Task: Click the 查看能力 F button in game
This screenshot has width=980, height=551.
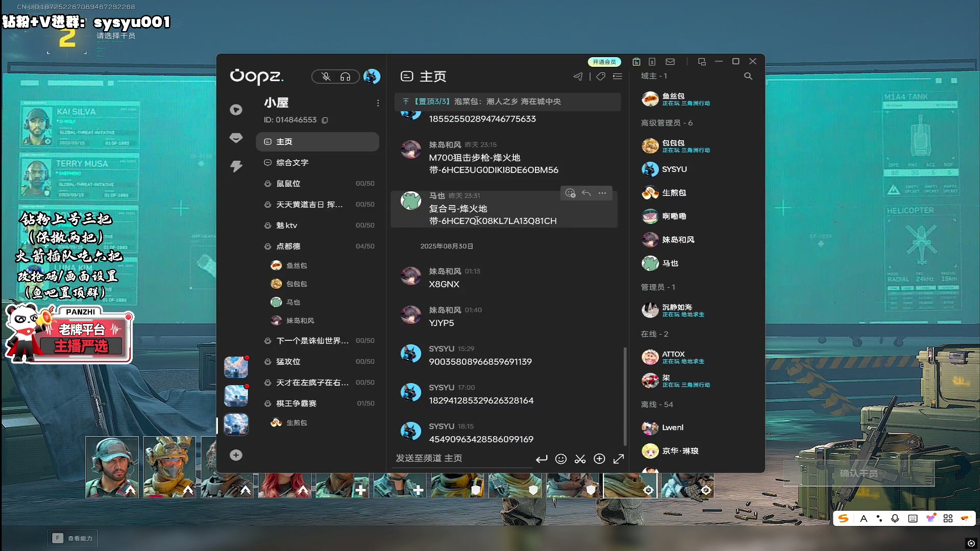Action: tap(73, 538)
